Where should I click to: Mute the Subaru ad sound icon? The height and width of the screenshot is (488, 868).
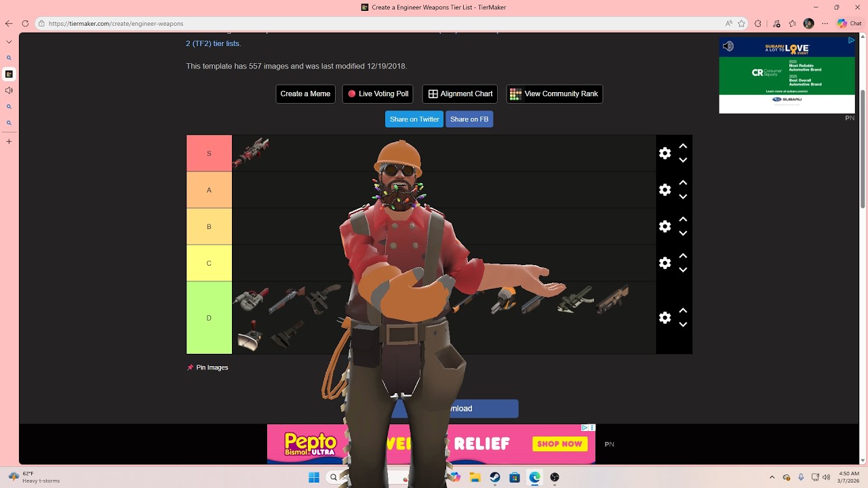tap(728, 46)
